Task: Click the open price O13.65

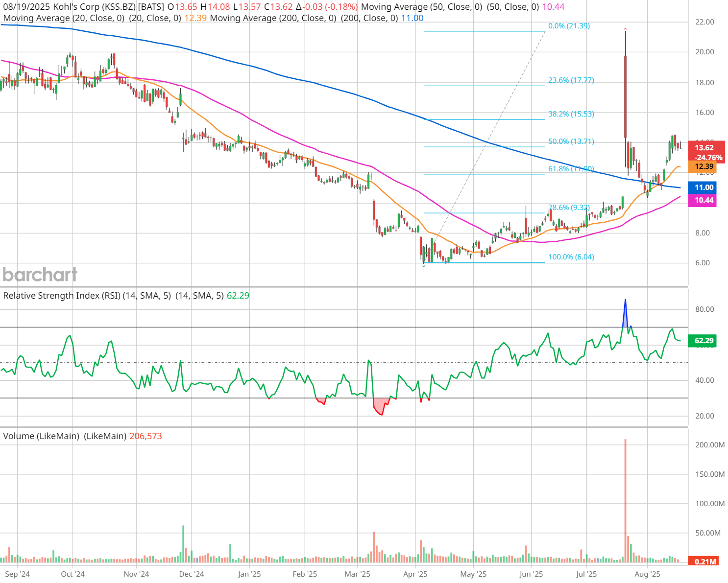Action: 182,7
